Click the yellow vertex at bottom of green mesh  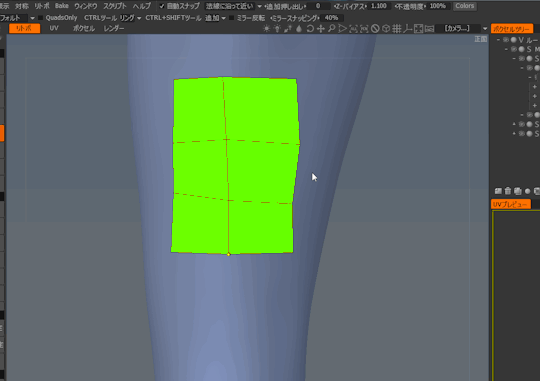228,254
